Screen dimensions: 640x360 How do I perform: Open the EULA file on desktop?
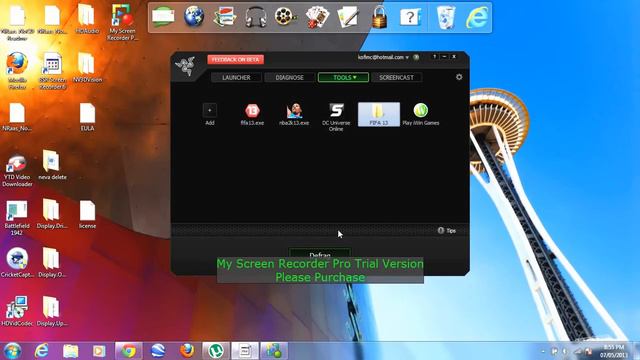point(87,117)
